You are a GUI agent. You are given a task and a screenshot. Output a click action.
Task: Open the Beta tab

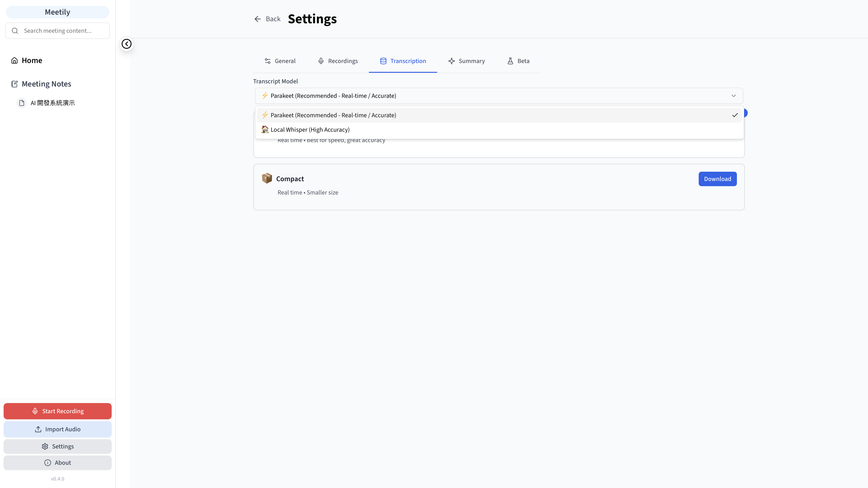(x=518, y=61)
